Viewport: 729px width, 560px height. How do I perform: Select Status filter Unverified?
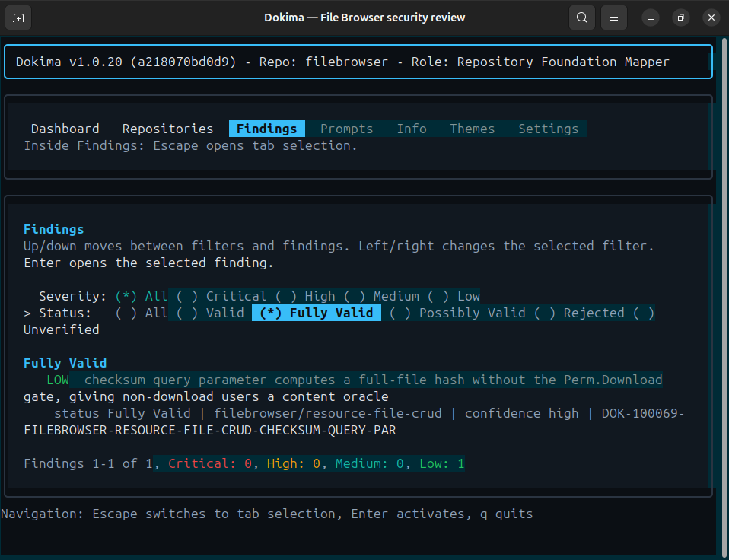62,329
